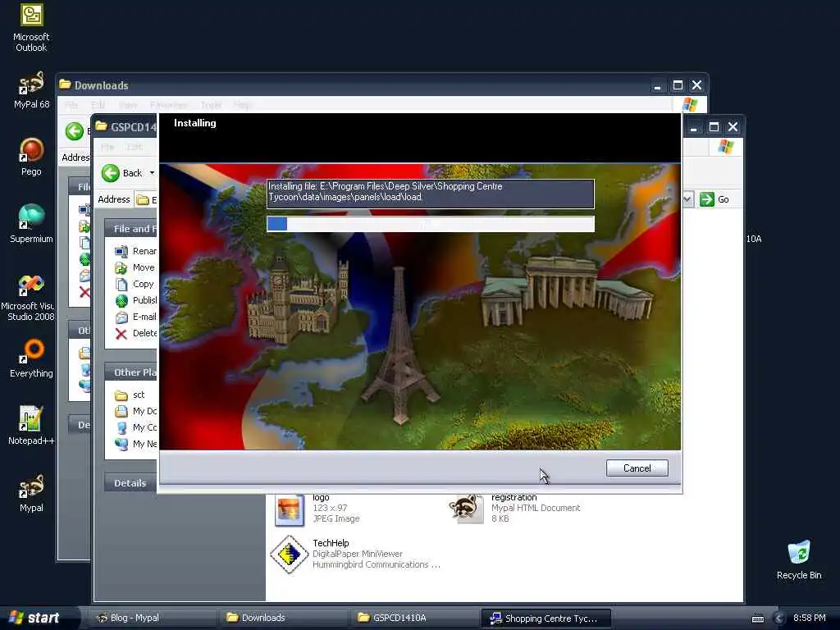Image resolution: width=840 pixels, height=630 pixels.
Task: Open the address bar dropdown arrow
Action: pyautogui.click(x=687, y=199)
